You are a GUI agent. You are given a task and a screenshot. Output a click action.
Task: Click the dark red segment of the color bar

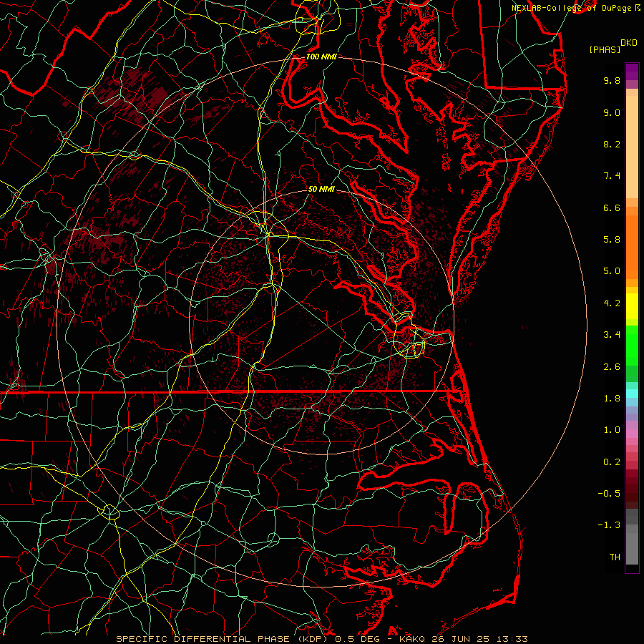632,489
